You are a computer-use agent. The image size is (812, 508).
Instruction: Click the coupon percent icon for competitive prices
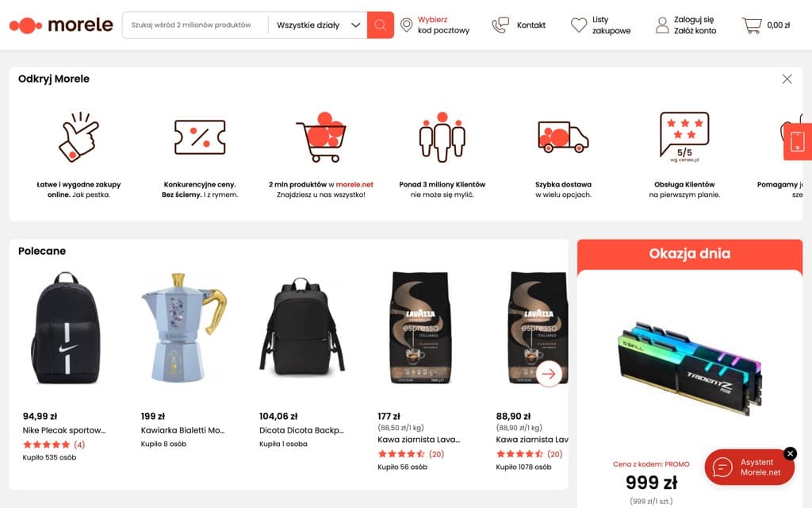click(x=200, y=137)
